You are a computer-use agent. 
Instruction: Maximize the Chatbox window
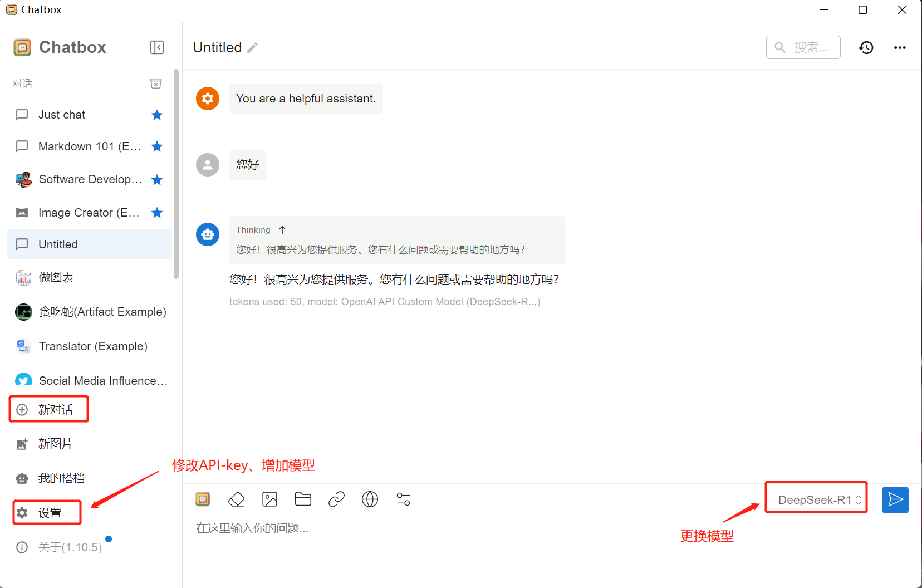[x=862, y=10]
